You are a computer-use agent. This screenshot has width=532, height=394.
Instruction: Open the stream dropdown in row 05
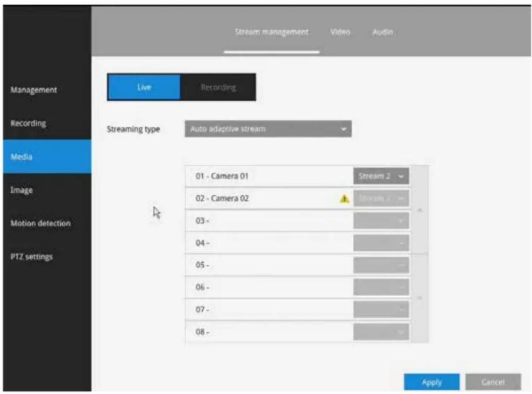point(381,265)
